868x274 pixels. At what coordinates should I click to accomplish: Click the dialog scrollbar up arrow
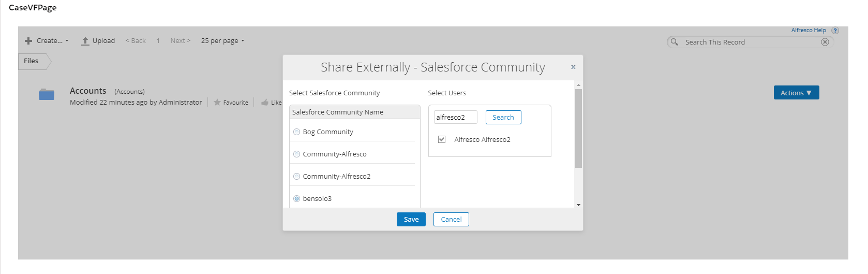click(x=578, y=84)
